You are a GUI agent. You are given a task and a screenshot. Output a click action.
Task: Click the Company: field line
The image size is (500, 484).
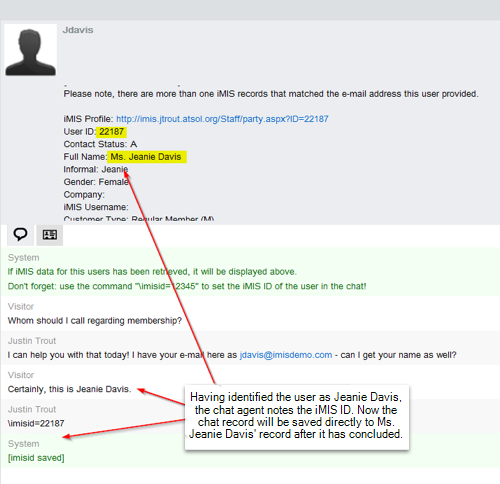(84, 195)
